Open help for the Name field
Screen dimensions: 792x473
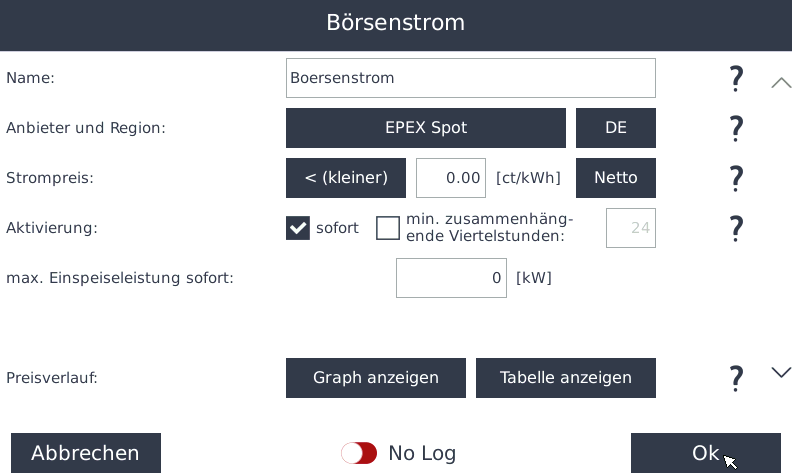pos(736,79)
